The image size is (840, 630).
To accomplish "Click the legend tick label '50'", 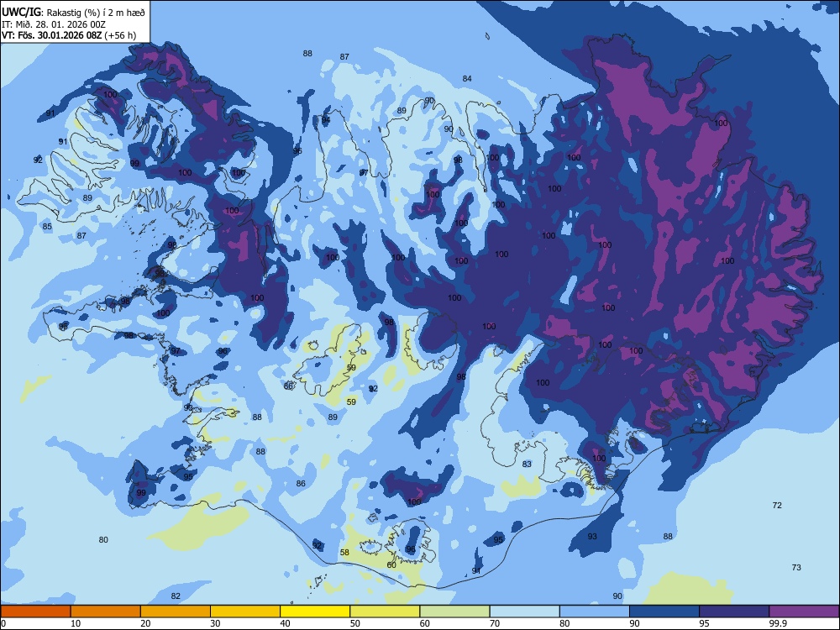I will pos(355,623).
